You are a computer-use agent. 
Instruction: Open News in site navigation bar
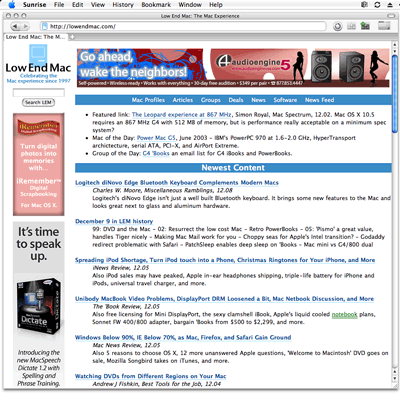tap(258, 100)
